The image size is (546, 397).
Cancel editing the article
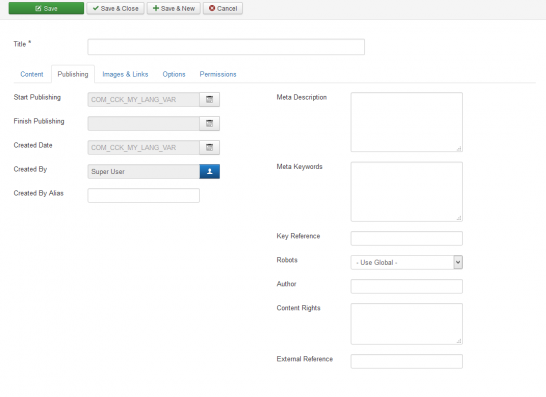pyautogui.click(x=223, y=8)
